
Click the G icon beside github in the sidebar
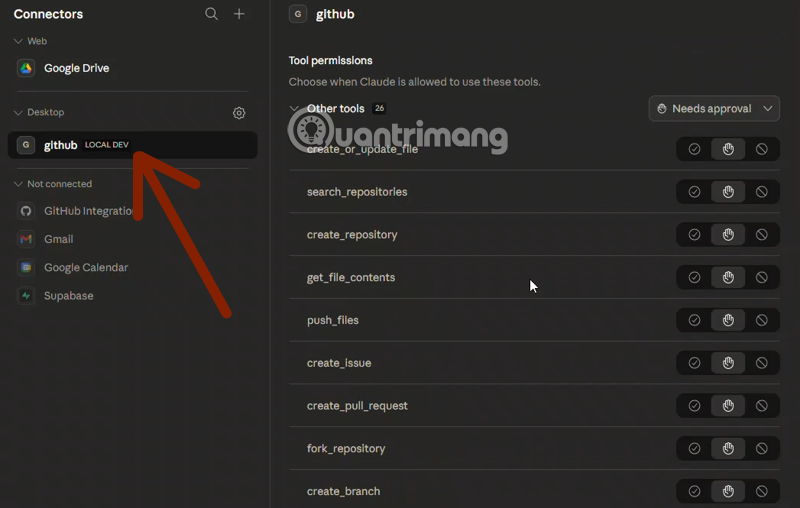coord(26,145)
